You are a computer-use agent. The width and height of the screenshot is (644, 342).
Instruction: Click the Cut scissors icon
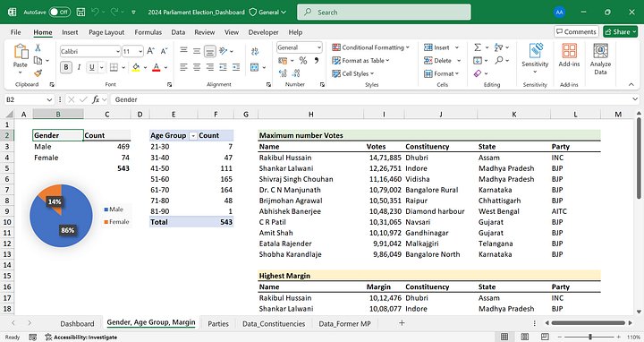38,47
